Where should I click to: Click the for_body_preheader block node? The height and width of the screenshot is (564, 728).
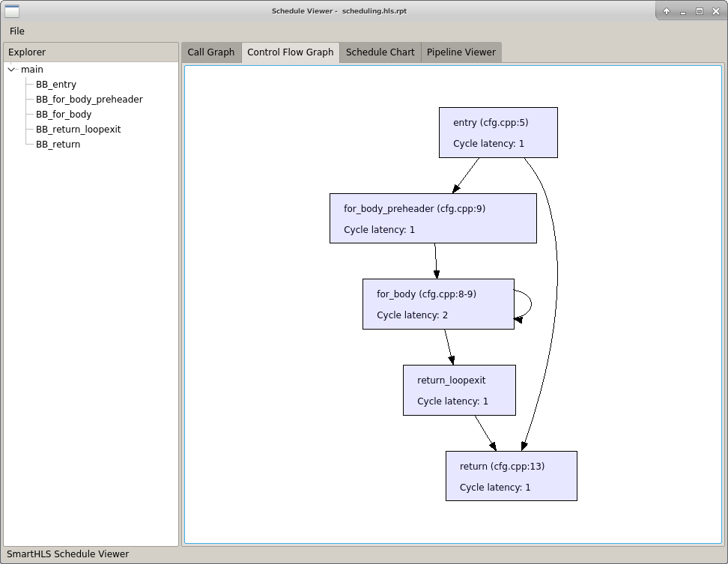(432, 218)
